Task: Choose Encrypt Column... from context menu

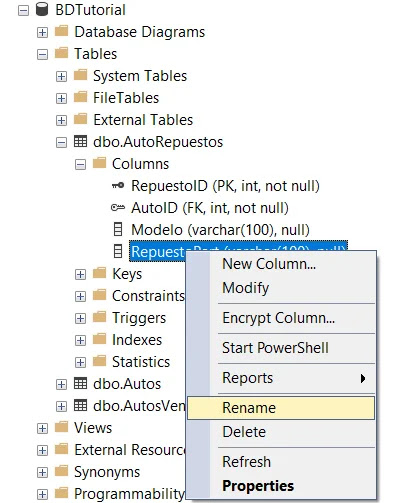Action: [x=281, y=318]
